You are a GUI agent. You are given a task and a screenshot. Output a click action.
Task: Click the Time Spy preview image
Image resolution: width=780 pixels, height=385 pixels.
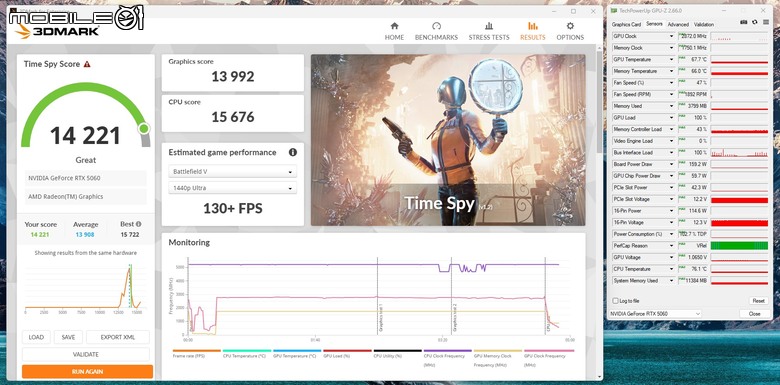click(x=448, y=140)
